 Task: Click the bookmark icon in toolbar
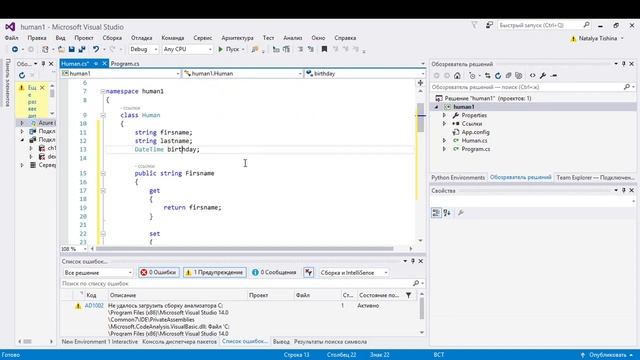[x=324, y=49]
